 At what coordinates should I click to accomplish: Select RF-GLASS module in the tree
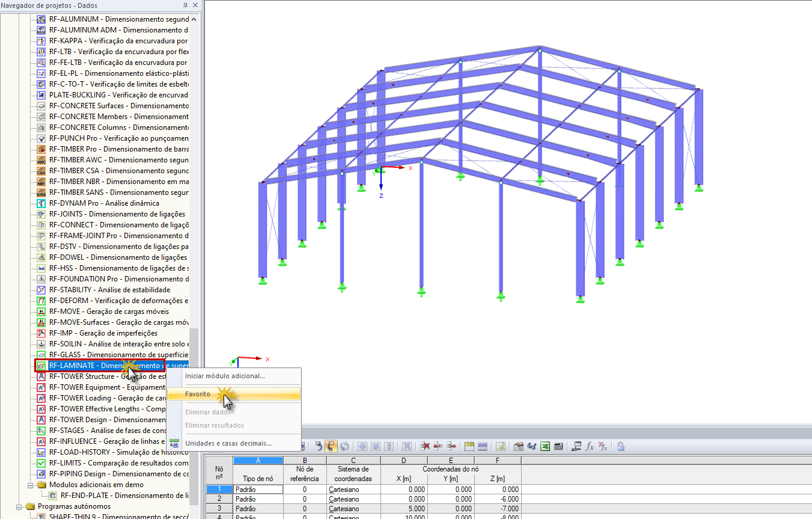pyautogui.click(x=119, y=355)
